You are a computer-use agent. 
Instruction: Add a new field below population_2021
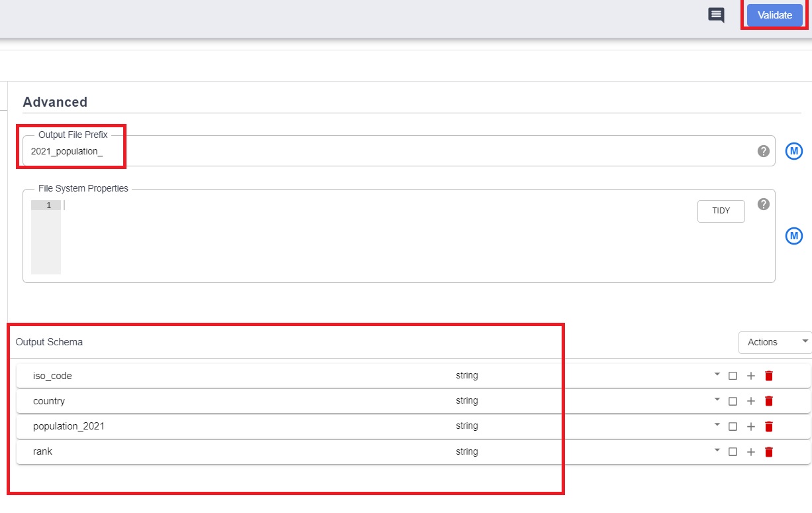tap(751, 426)
